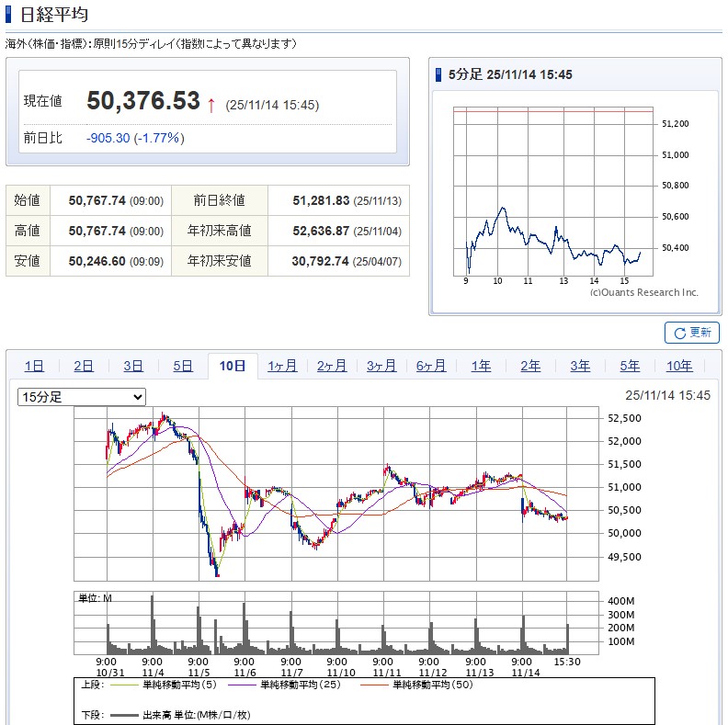This screenshot has width=728, height=725.
Task: Switch to the 3年 tab
Action: [580, 366]
